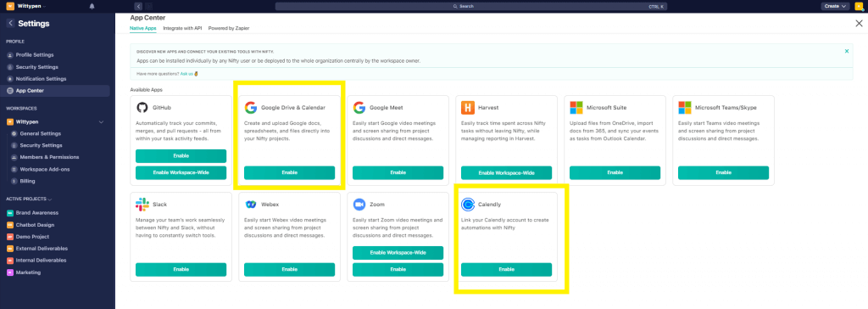The image size is (868, 309).
Task: Collapse the Active Projects section
Action: click(50, 199)
